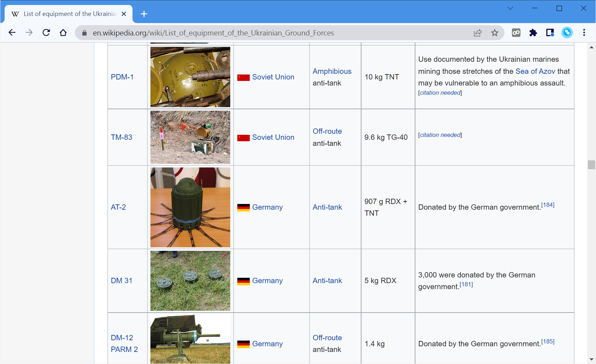Click the blue profile avatar icon

click(x=567, y=33)
